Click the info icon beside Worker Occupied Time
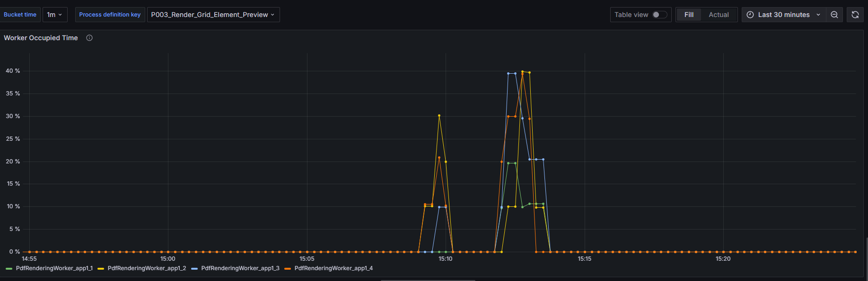The height and width of the screenshot is (281, 868). (x=89, y=38)
